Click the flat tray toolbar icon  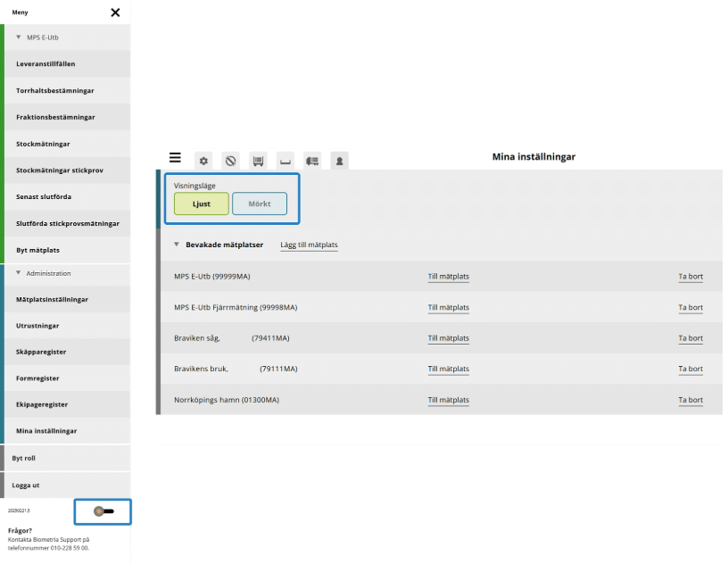click(x=285, y=162)
